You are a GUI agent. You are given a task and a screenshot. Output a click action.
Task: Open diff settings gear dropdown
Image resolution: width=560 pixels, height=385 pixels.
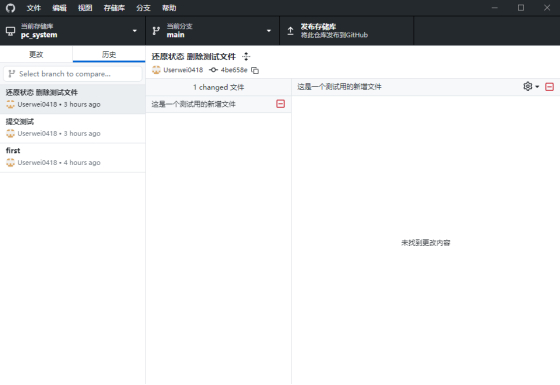click(531, 86)
